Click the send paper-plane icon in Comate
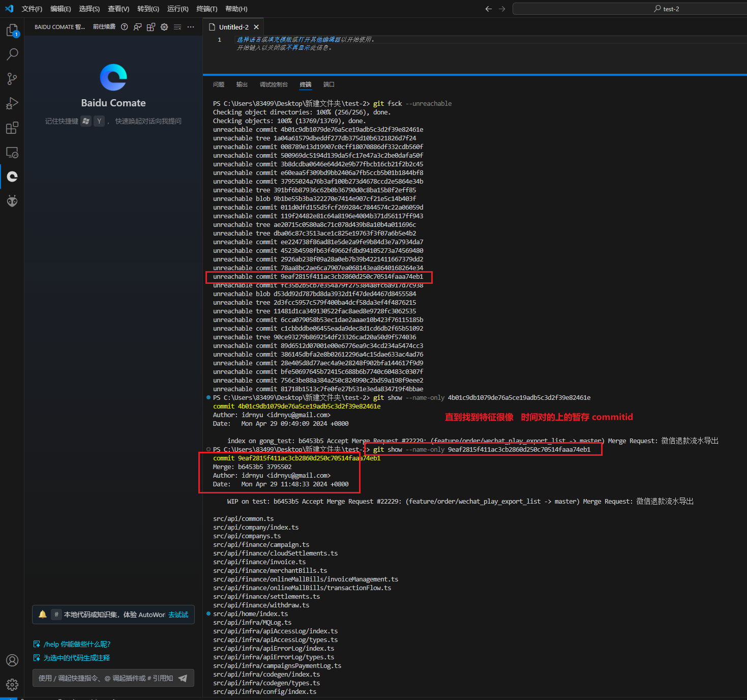 [x=183, y=678]
